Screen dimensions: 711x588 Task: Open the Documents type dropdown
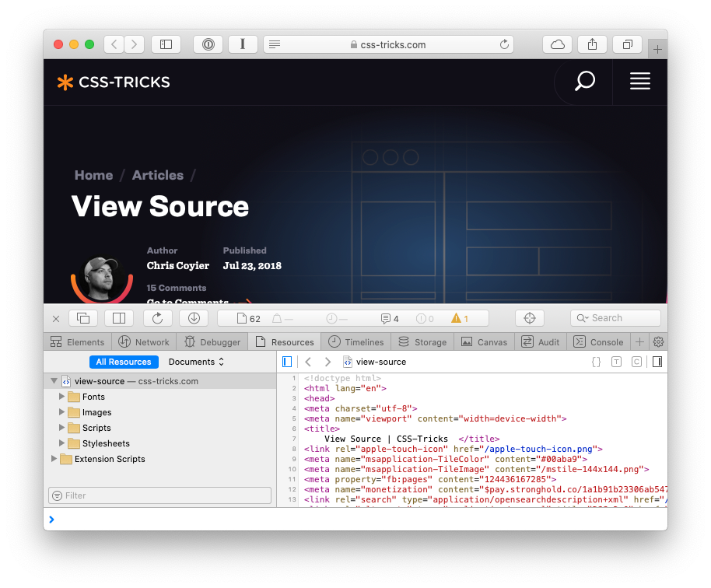[196, 362]
